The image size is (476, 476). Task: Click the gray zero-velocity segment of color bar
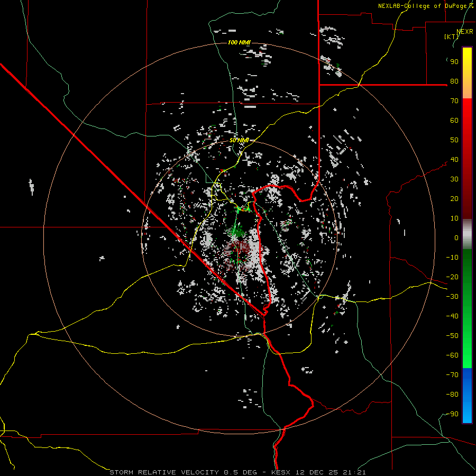[467, 234]
